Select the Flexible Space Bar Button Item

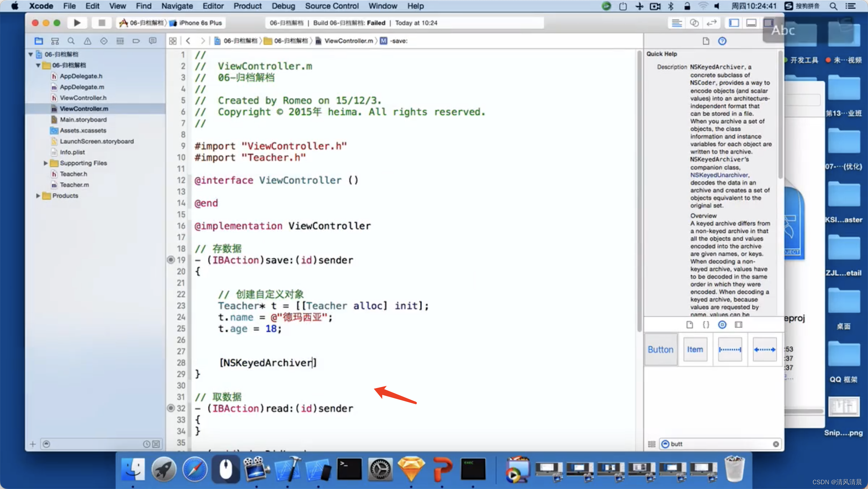tap(765, 349)
